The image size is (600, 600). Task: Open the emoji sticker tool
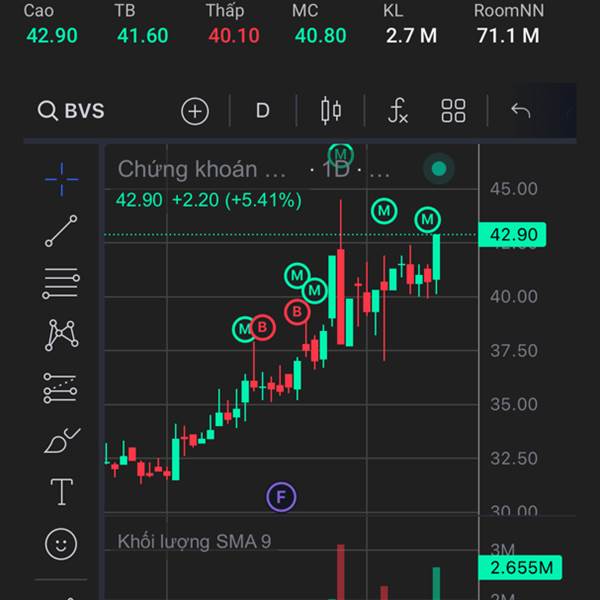[61, 544]
